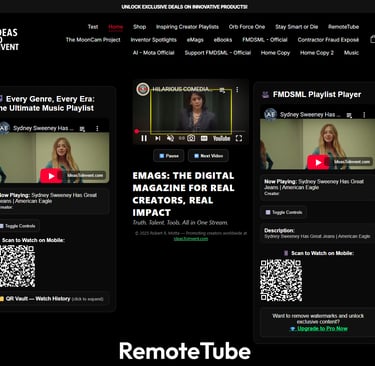Screen dimensions: 375x366
Task: Click IdeasToInvent.com overlay on FMDSML player video
Action: click(x=352, y=162)
